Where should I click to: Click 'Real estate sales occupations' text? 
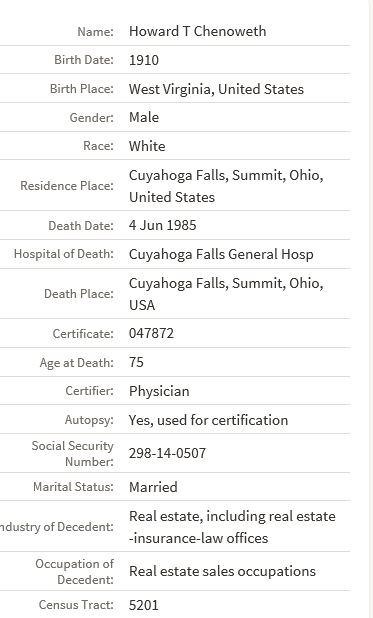coord(222,571)
